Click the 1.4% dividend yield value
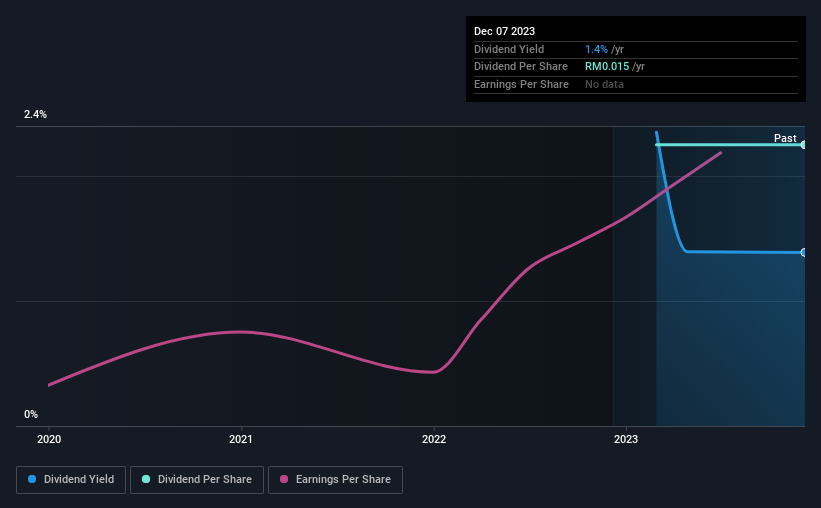Viewport: 821px width, 508px height. tap(596, 49)
